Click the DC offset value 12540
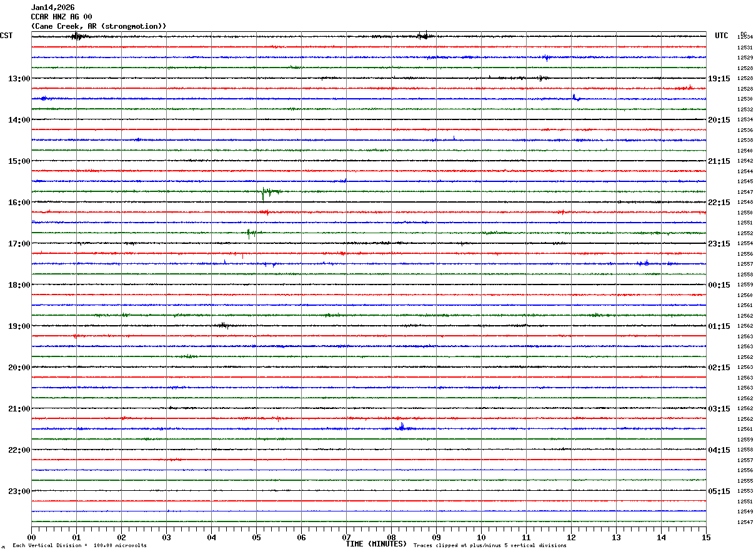756x554 pixels. (745, 151)
